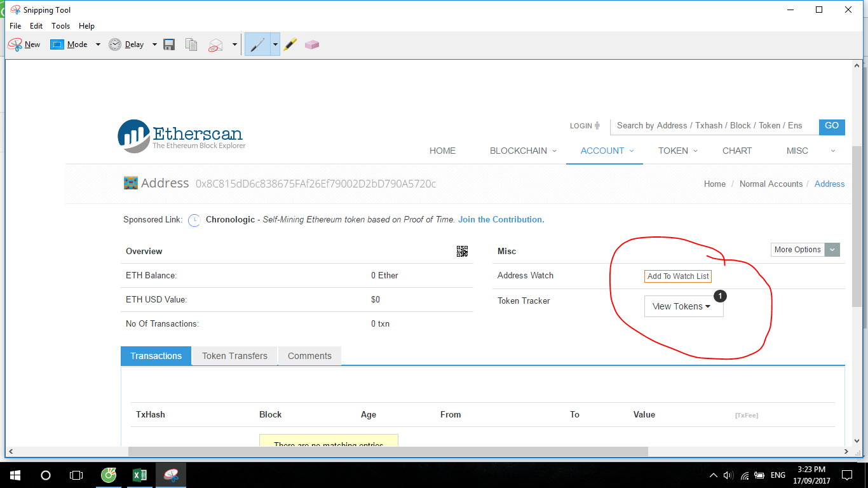The image size is (868, 488).
Task: Select the Pen tool
Action: (257, 44)
